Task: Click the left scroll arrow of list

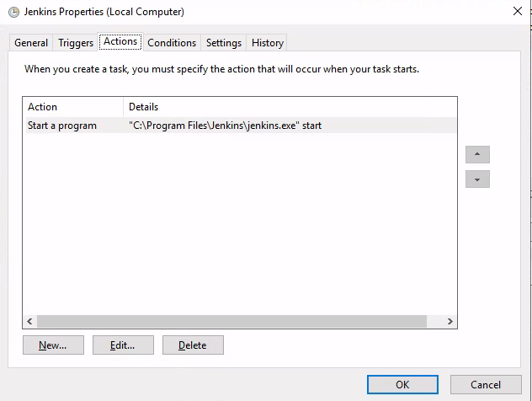Action: 29,321
